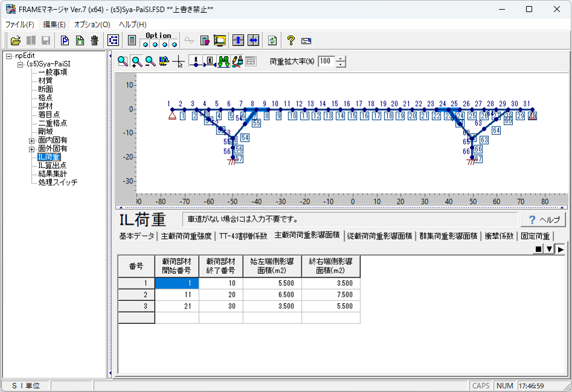The height and width of the screenshot is (392, 572).
Task: Click the zoom out magnifier icon
Action: [x=150, y=61]
